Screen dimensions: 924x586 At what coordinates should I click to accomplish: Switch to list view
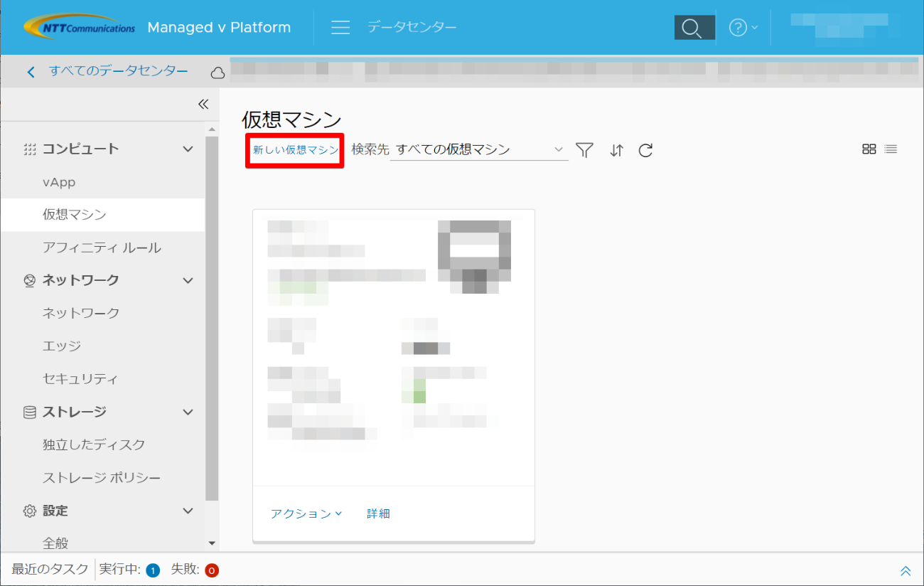point(891,149)
